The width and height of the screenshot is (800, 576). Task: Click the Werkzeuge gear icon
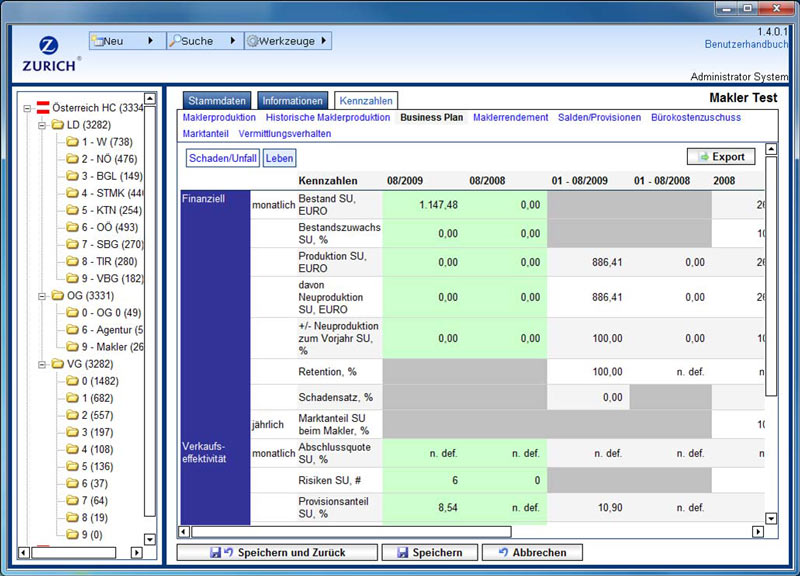click(x=252, y=41)
